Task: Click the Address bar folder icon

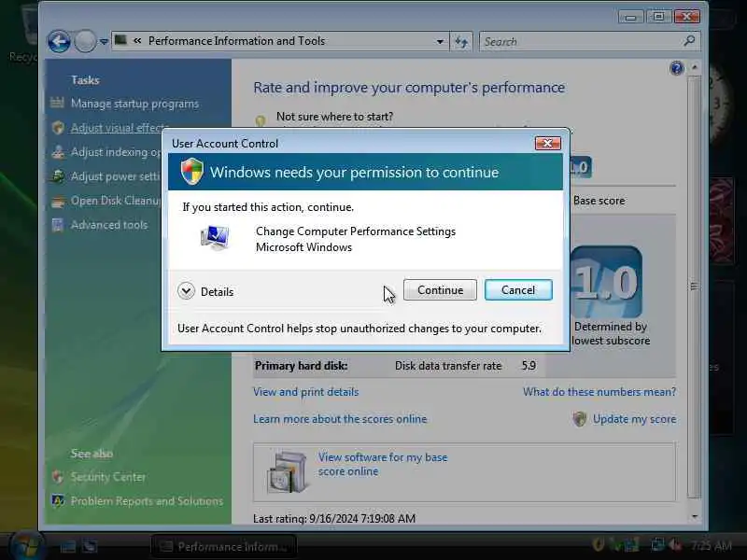Action: tap(121, 40)
